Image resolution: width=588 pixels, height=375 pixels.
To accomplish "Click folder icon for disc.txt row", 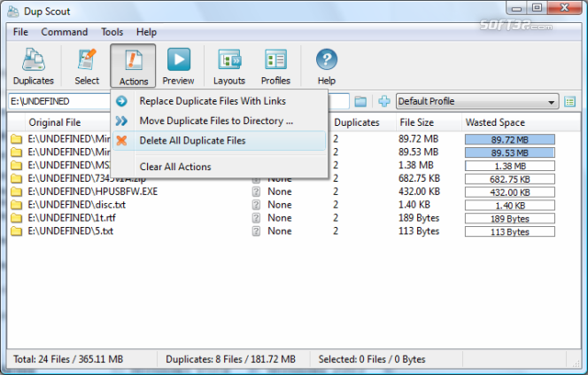I will tap(16, 205).
